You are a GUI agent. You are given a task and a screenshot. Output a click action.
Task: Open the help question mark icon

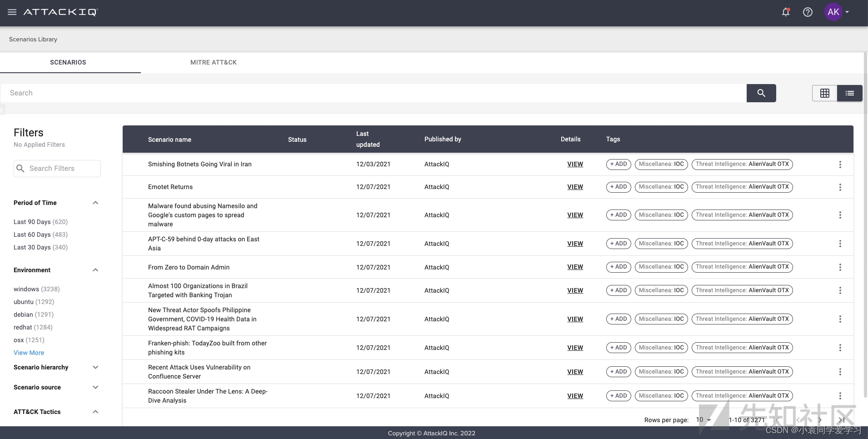[808, 12]
